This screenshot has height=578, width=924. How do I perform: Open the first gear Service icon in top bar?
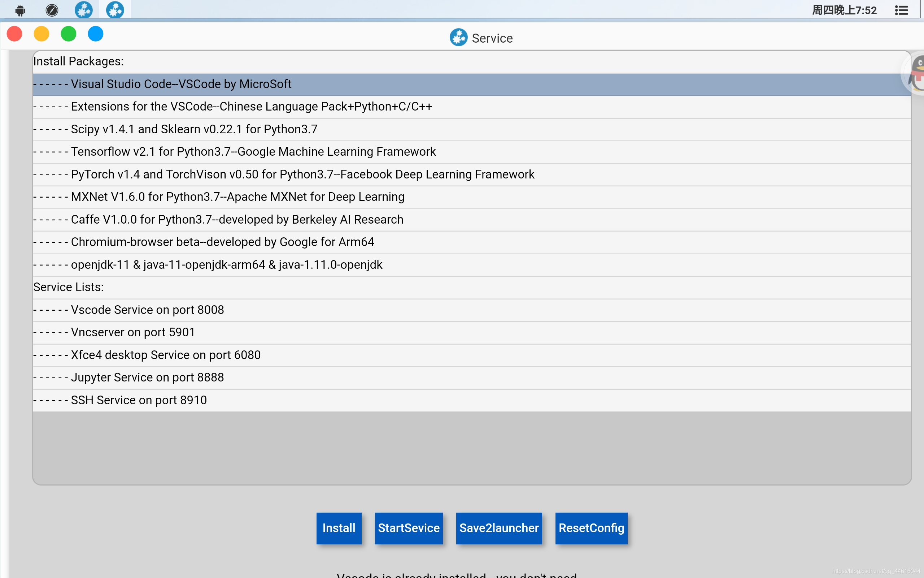pyautogui.click(x=84, y=10)
